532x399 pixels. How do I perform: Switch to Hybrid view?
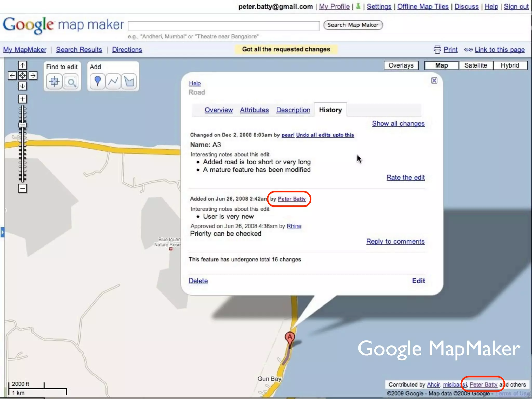[510, 65]
